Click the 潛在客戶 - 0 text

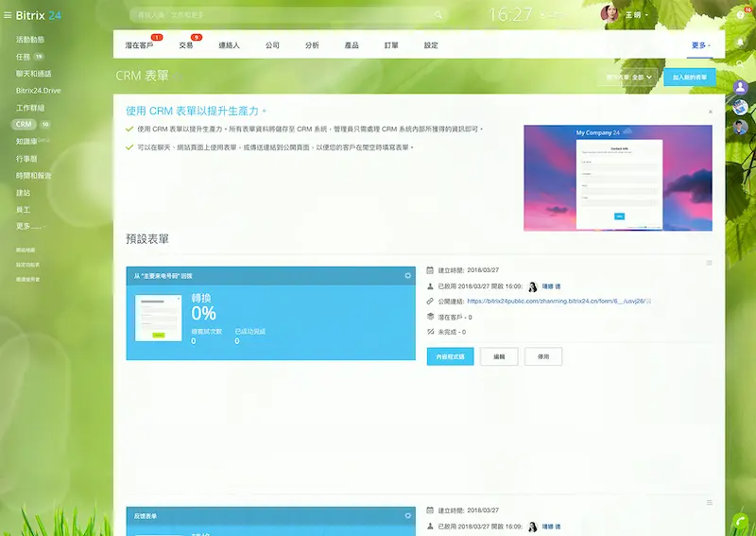tap(455, 317)
